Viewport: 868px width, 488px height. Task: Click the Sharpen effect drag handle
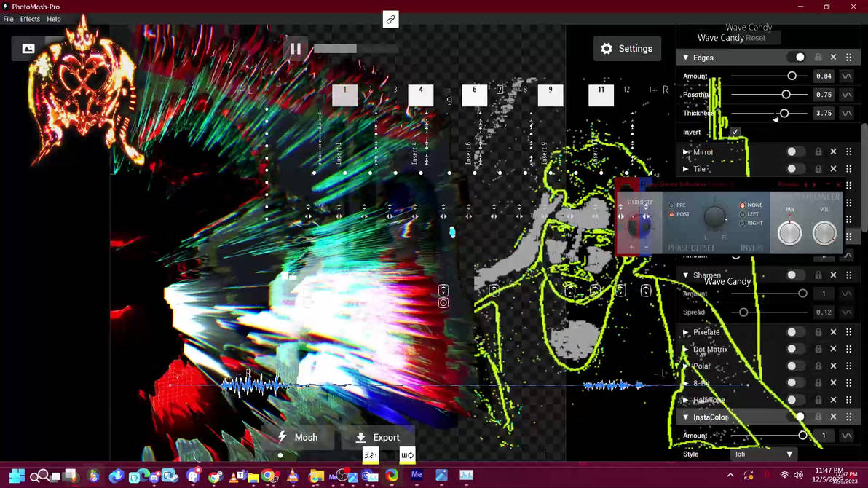click(848, 275)
